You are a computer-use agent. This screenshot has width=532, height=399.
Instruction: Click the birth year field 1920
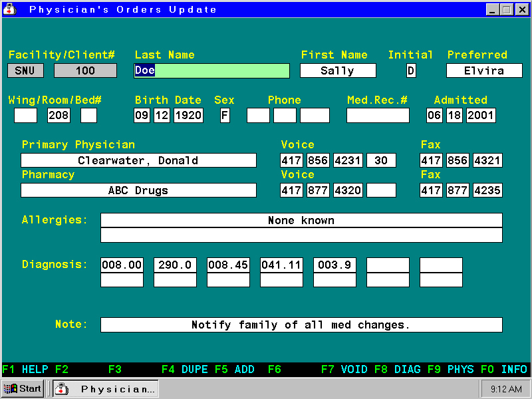click(x=189, y=115)
